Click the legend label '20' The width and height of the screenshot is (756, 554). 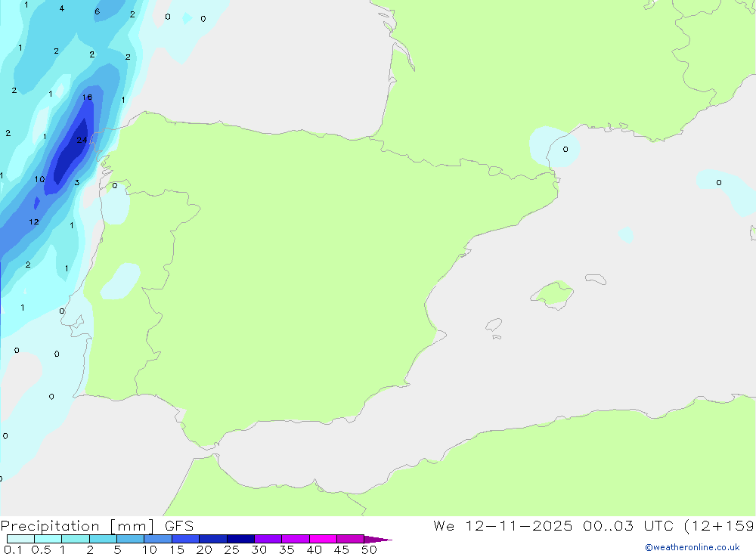coord(204,549)
